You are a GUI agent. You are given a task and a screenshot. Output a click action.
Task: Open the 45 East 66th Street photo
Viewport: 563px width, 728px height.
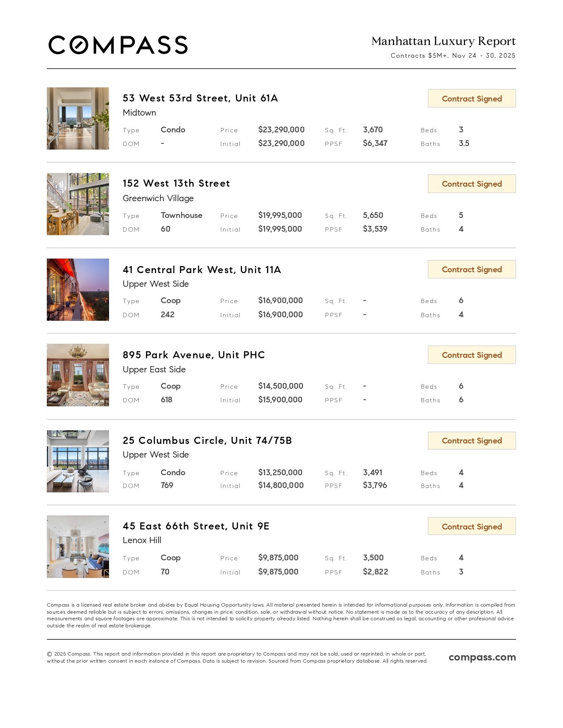pos(78,547)
